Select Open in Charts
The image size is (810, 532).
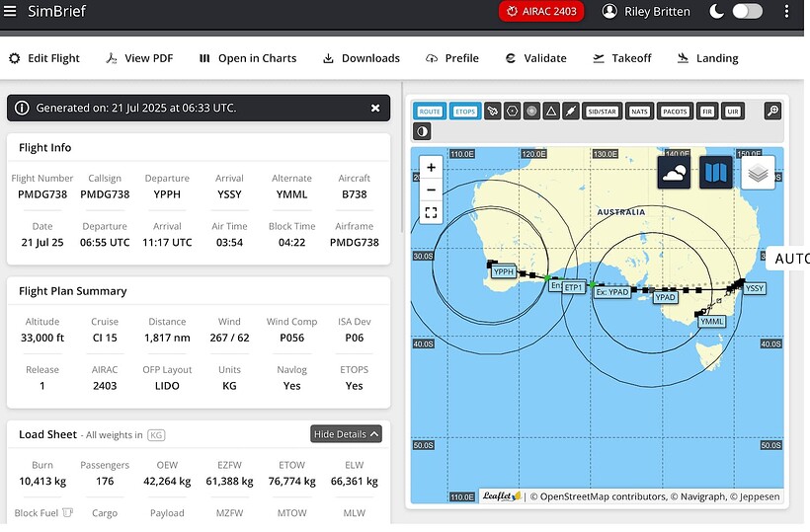pos(248,58)
